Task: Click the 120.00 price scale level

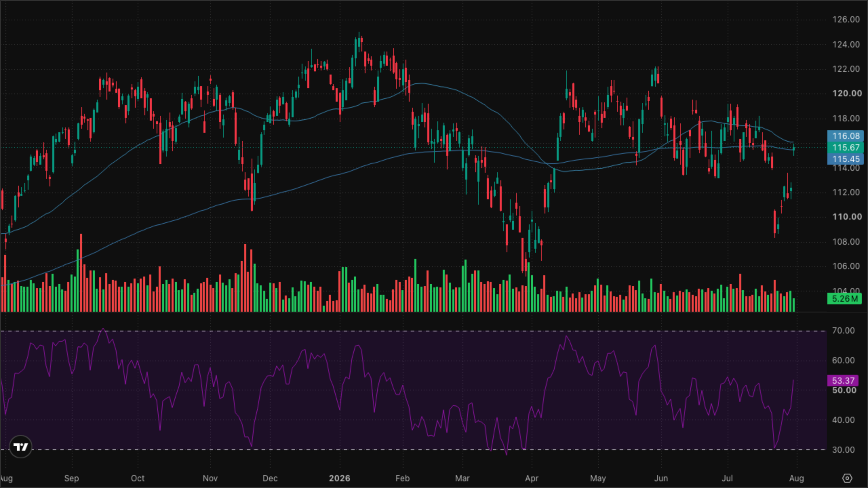Action: pos(847,94)
